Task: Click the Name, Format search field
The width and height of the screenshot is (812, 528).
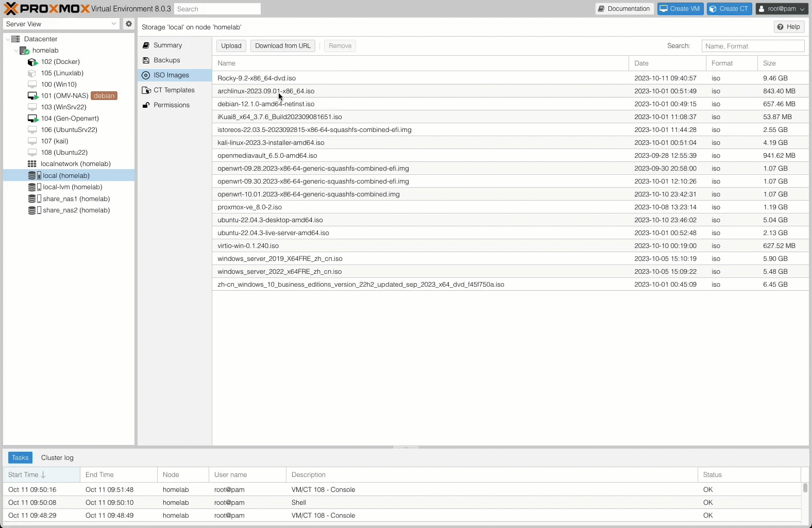Action: point(753,46)
